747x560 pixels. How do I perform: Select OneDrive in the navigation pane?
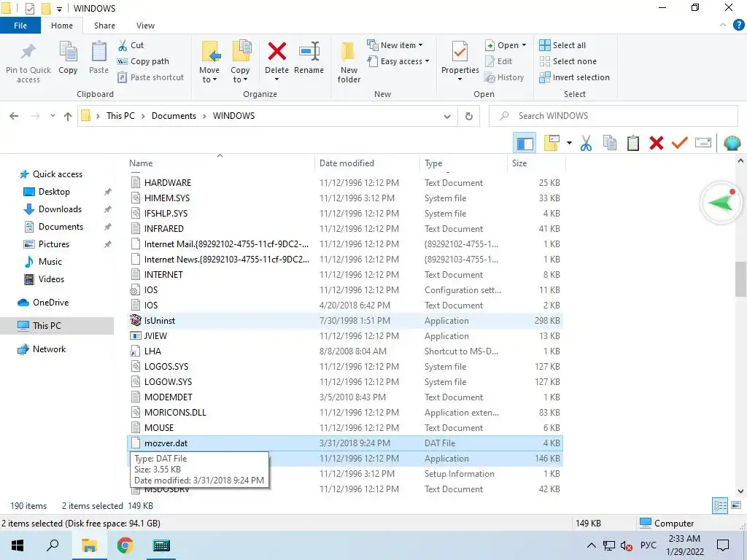pos(50,303)
